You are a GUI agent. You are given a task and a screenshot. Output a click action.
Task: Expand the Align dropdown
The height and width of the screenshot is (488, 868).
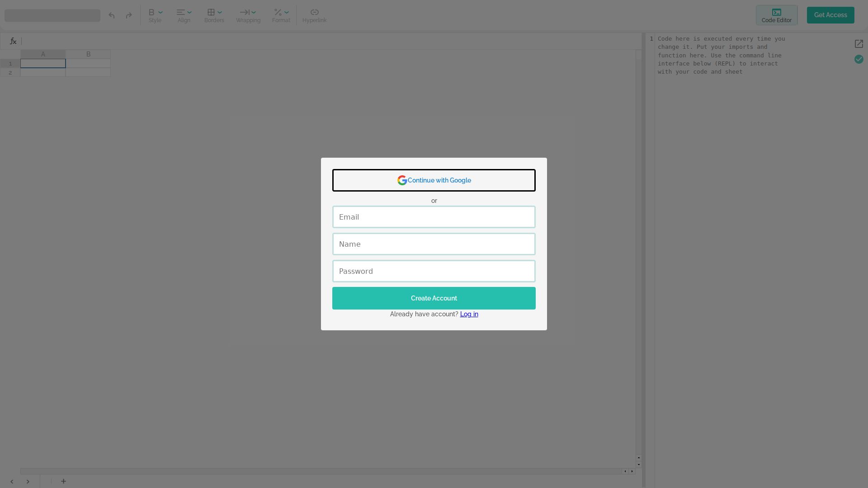pyautogui.click(x=184, y=15)
